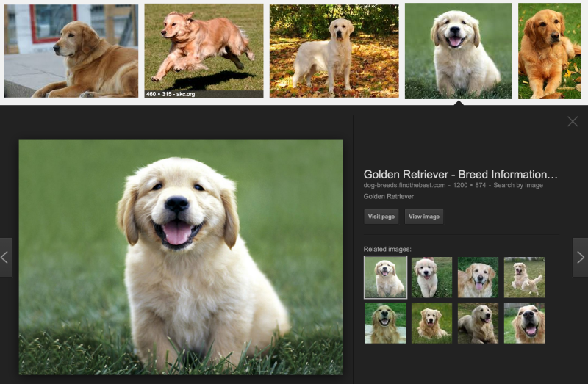The image size is (588, 384).
Task: Click the large puppy preview image
Action: (181, 257)
